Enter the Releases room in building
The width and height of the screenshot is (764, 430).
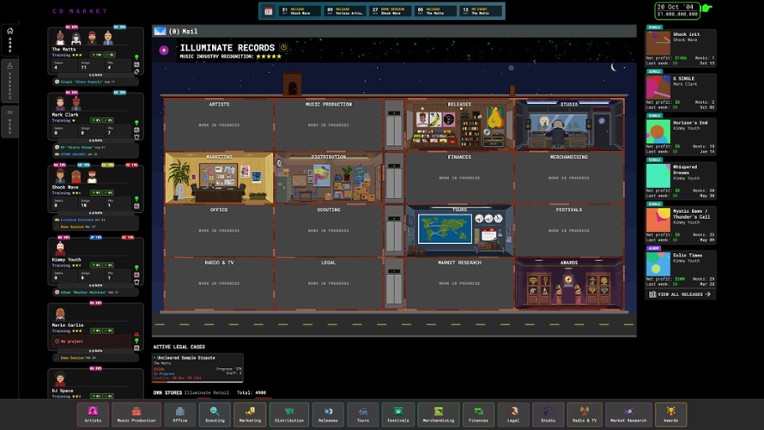pos(459,125)
